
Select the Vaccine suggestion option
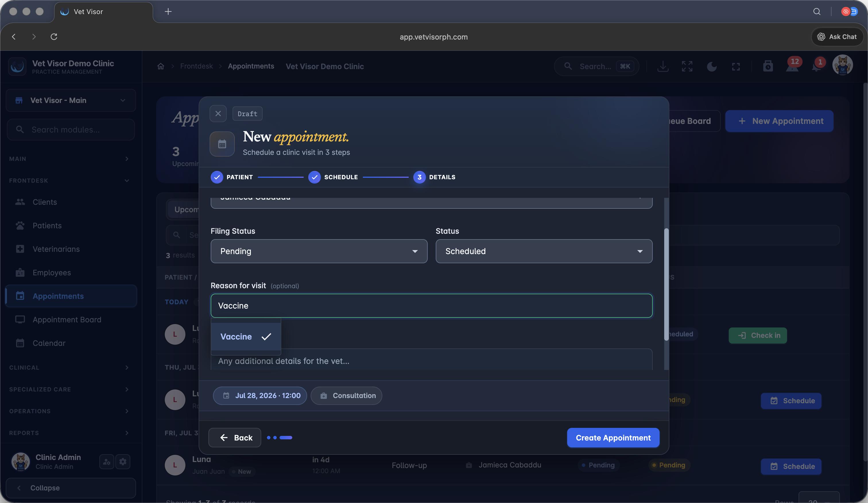pos(246,337)
